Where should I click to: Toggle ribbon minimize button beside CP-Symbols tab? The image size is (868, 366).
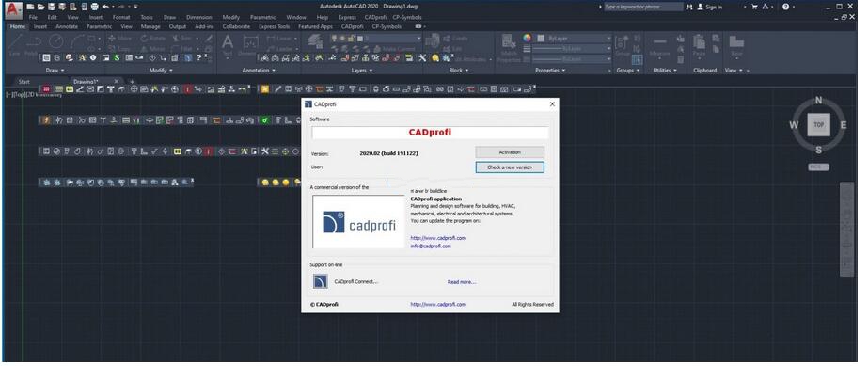click(418, 26)
